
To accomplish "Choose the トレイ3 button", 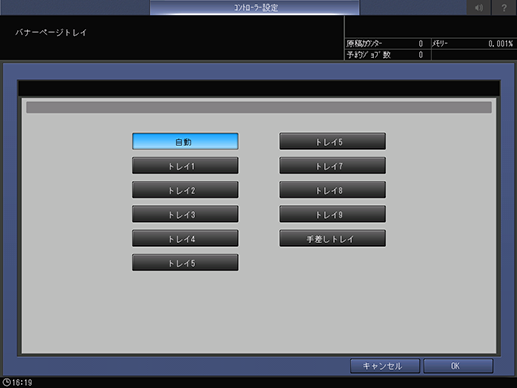I will click(x=185, y=214).
